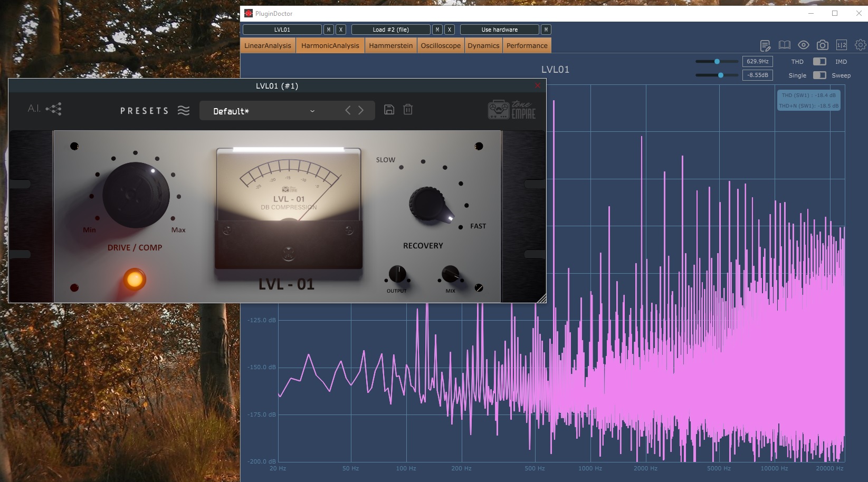The image size is (868, 482).
Task: Open the manual book icon
Action: [x=785, y=45]
